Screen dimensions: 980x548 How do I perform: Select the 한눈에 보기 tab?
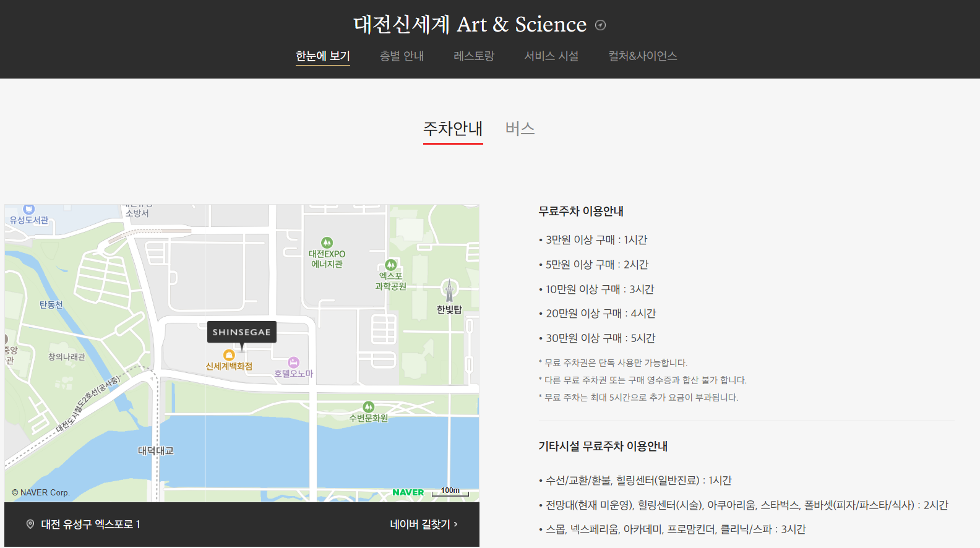click(x=323, y=56)
